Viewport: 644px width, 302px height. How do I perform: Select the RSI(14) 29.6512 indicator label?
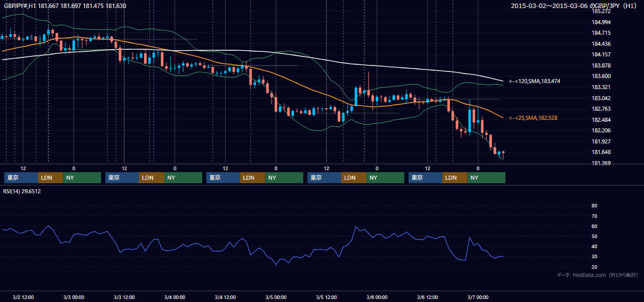click(22, 191)
